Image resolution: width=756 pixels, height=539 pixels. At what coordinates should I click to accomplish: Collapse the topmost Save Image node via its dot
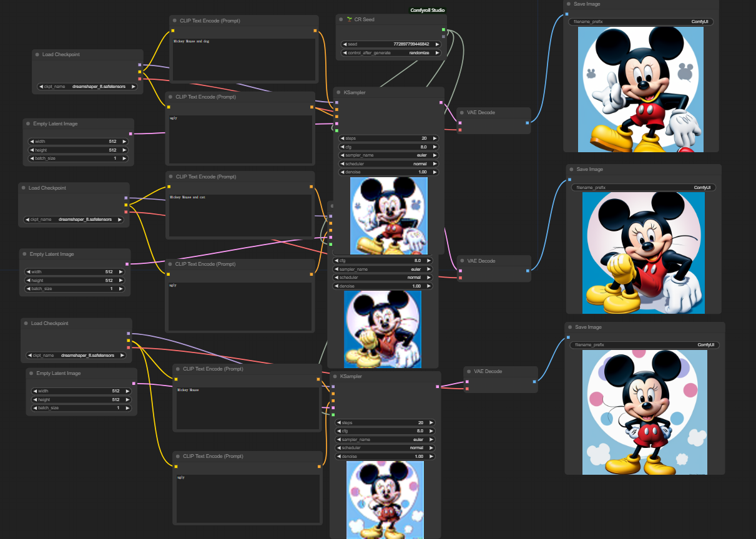[569, 4]
